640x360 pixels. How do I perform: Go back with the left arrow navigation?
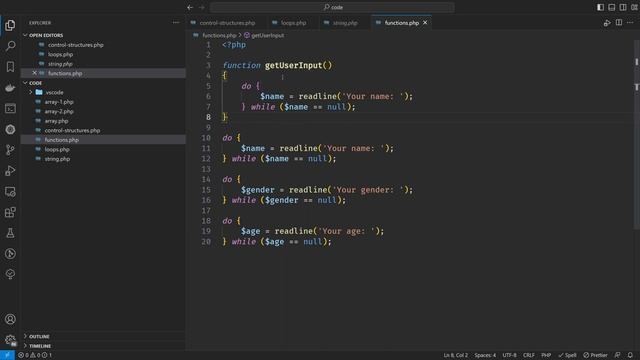[190, 7]
